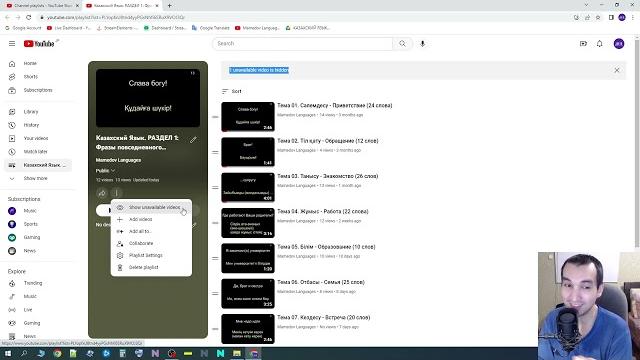Focus the YouTube Search field
Screen dimensions: 640x360
click(x=302, y=44)
